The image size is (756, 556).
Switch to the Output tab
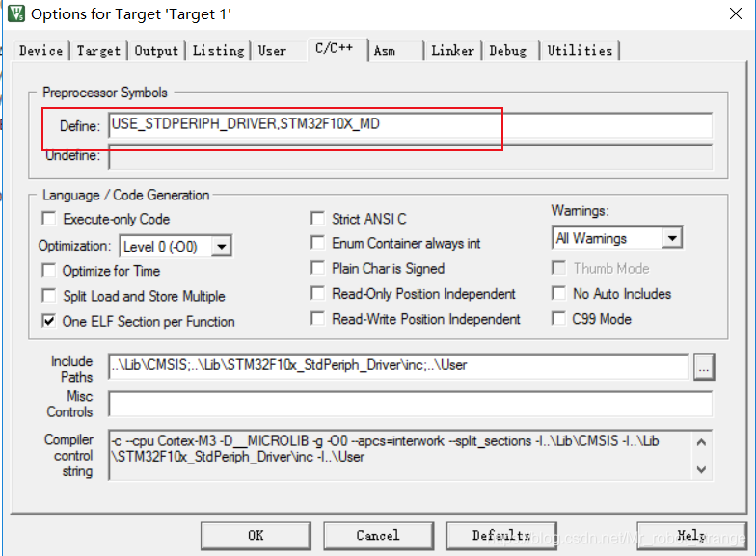tap(156, 50)
